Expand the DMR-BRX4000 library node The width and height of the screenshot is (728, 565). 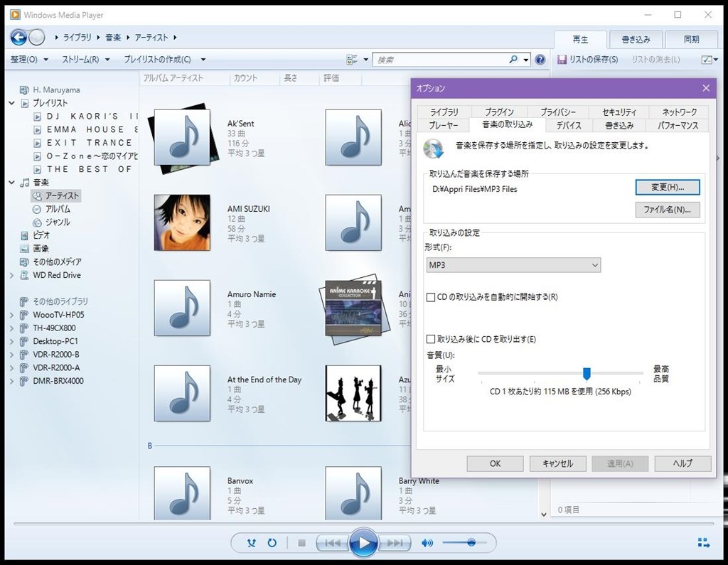11,381
